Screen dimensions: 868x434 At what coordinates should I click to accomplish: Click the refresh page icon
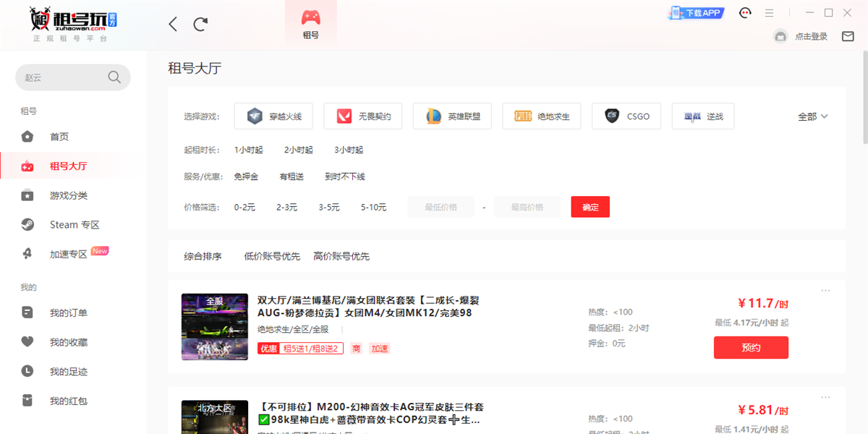point(200,24)
